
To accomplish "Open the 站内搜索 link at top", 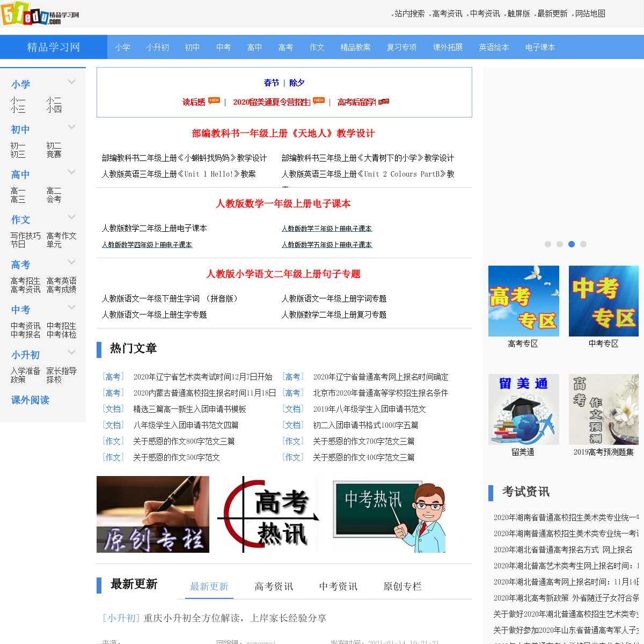I will pos(409,14).
